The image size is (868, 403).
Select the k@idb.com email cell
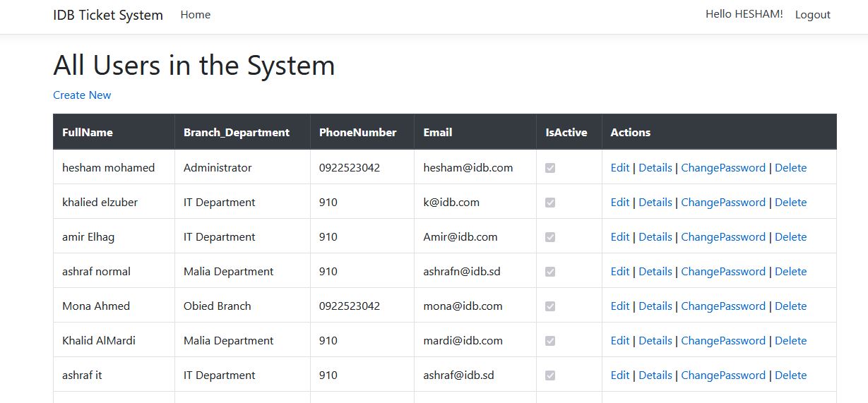tap(475, 203)
